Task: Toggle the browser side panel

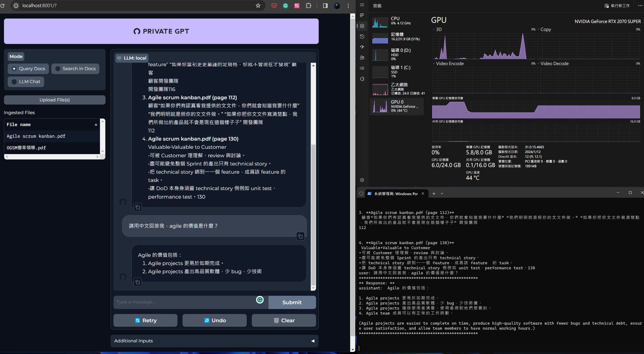Action: [x=325, y=6]
